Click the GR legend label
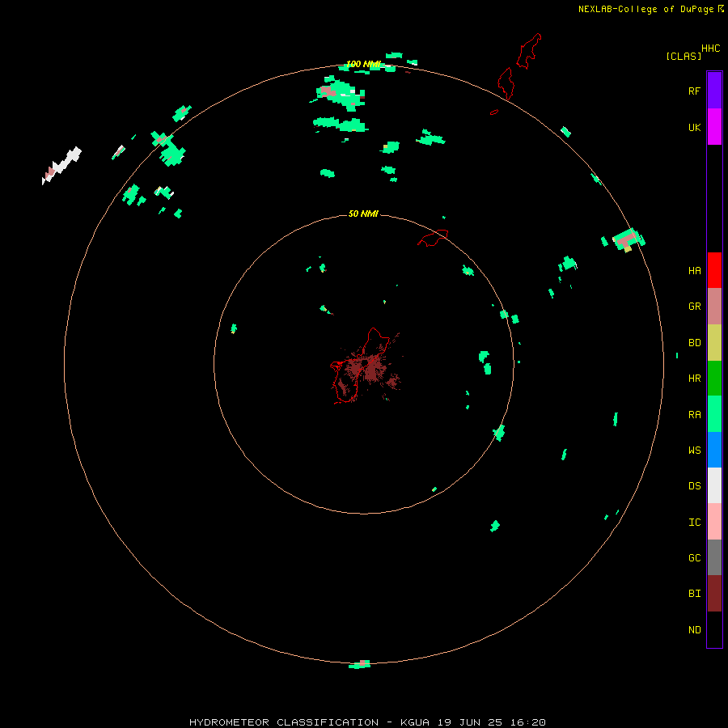 (694, 306)
